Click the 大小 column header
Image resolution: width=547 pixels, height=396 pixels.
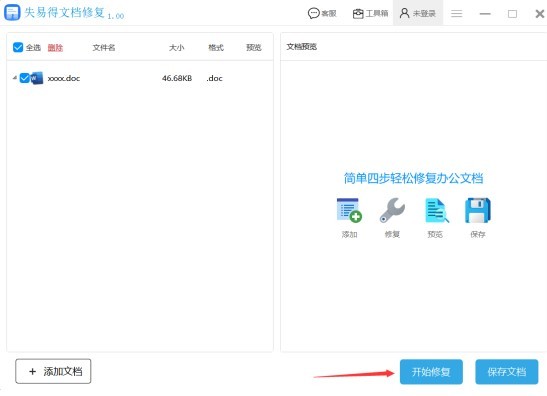[177, 47]
